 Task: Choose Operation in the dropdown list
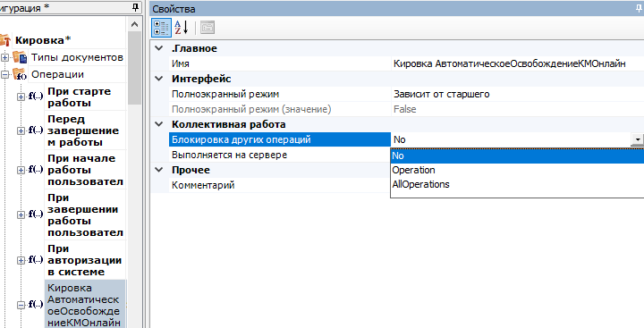tap(517, 170)
